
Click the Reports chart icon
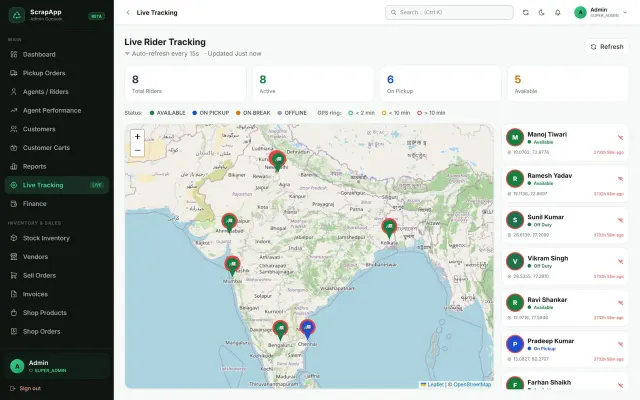[x=13, y=167]
